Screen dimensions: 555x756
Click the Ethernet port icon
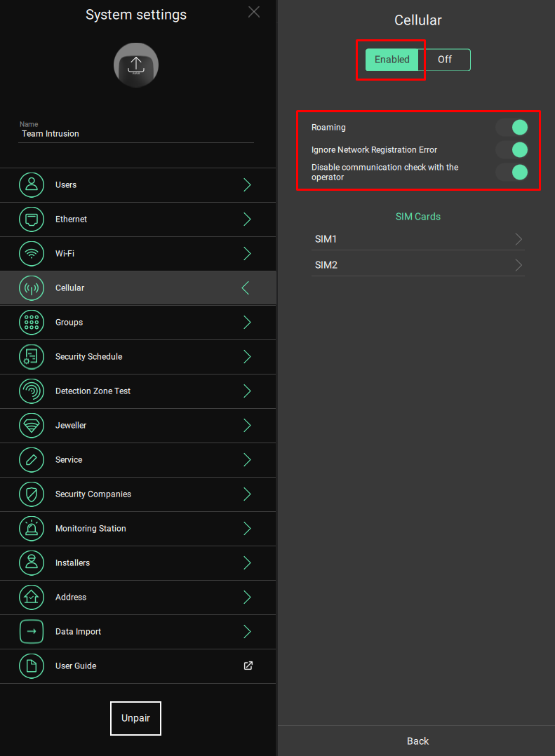click(x=32, y=219)
